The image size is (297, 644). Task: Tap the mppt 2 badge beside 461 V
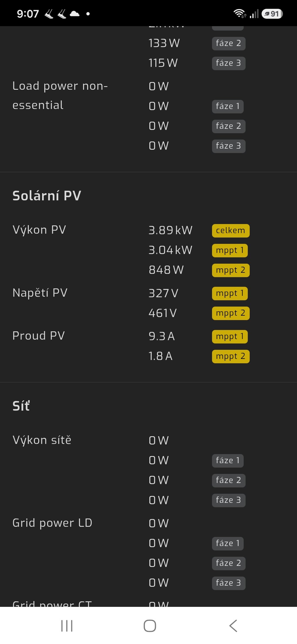[x=231, y=313]
